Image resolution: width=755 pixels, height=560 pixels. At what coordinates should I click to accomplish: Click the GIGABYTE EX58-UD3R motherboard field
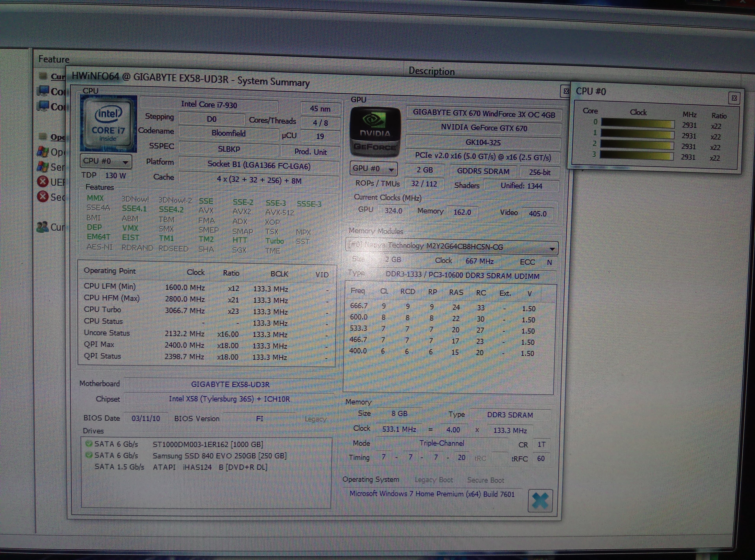coord(230,384)
